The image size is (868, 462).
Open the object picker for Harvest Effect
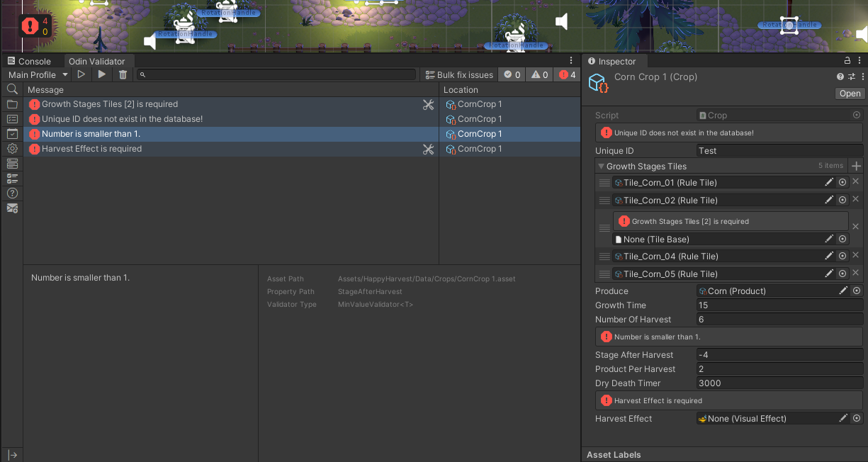[x=857, y=419]
